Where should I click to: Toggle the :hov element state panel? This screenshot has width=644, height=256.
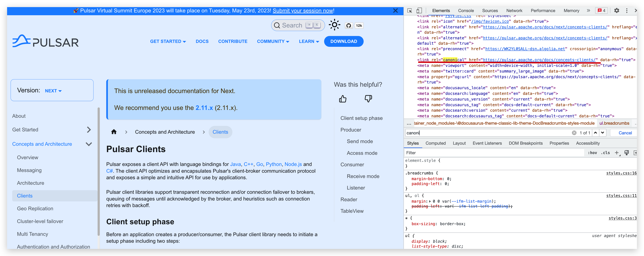[x=592, y=153]
